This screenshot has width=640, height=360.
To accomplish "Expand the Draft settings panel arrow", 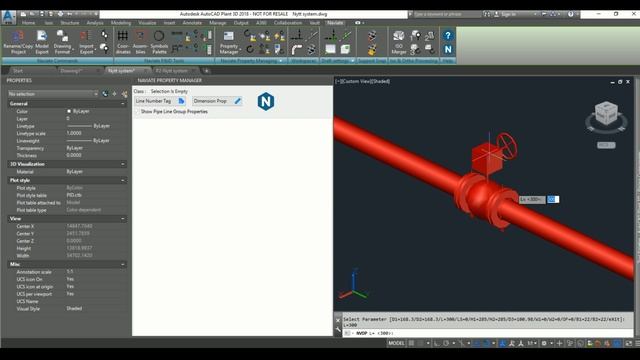I will pyautogui.click(x=352, y=61).
